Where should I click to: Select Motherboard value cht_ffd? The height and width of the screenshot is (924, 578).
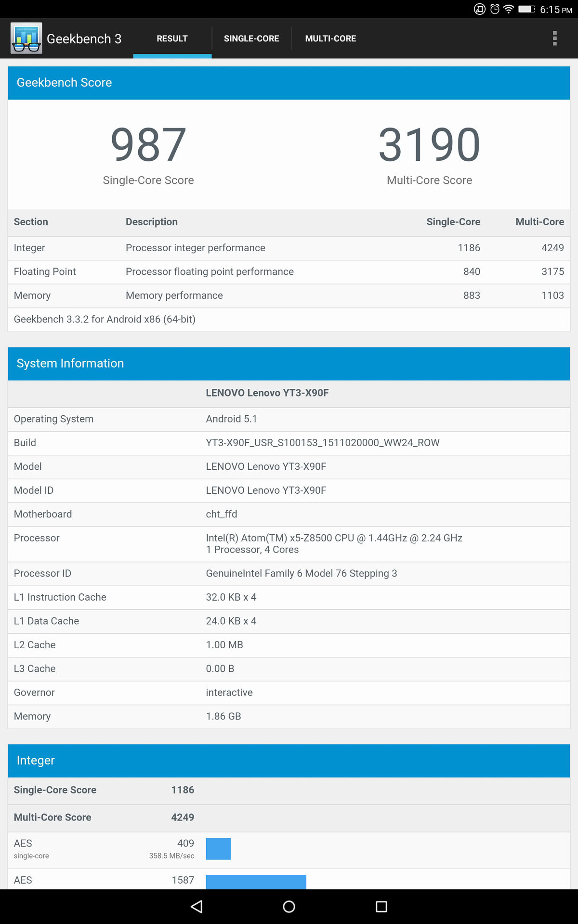pos(222,514)
